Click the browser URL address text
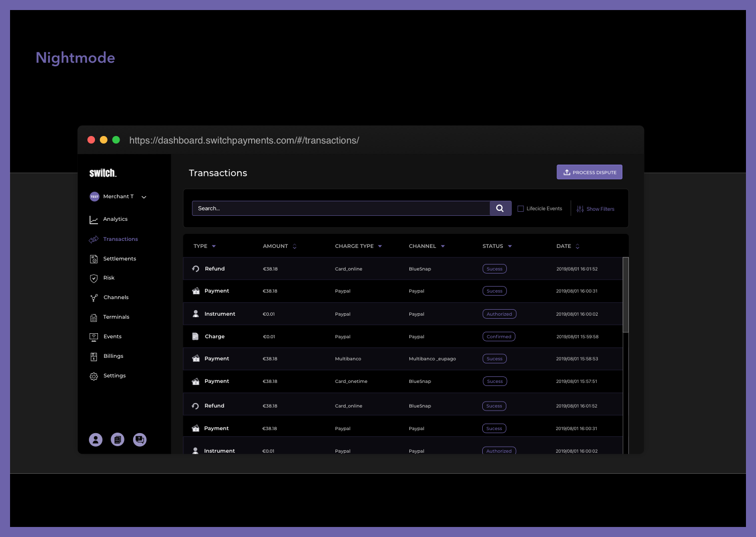Image resolution: width=756 pixels, height=537 pixels. pyautogui.click(x=244, y=141)
